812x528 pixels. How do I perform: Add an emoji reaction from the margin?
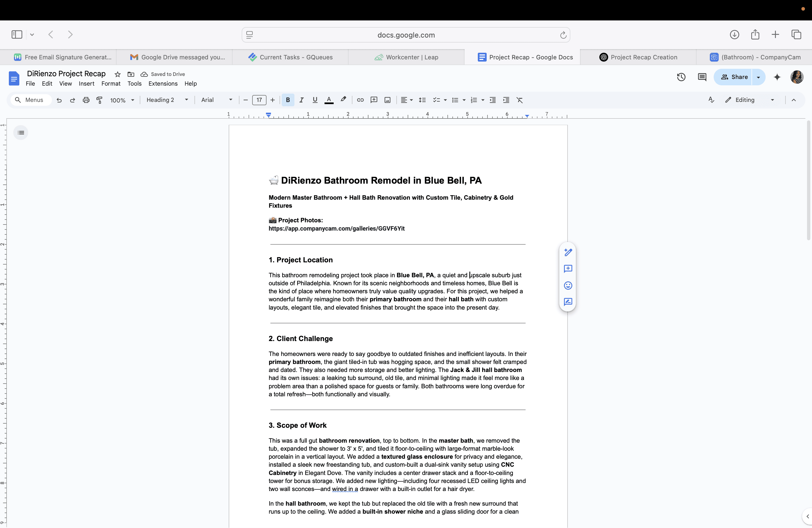[x=568, y=286]
